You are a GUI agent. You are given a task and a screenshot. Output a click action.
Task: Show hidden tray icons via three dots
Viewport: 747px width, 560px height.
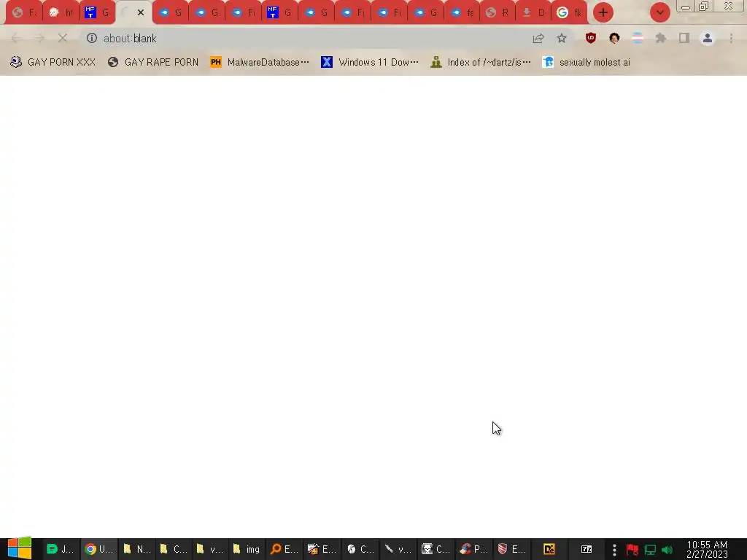(614, 550)
